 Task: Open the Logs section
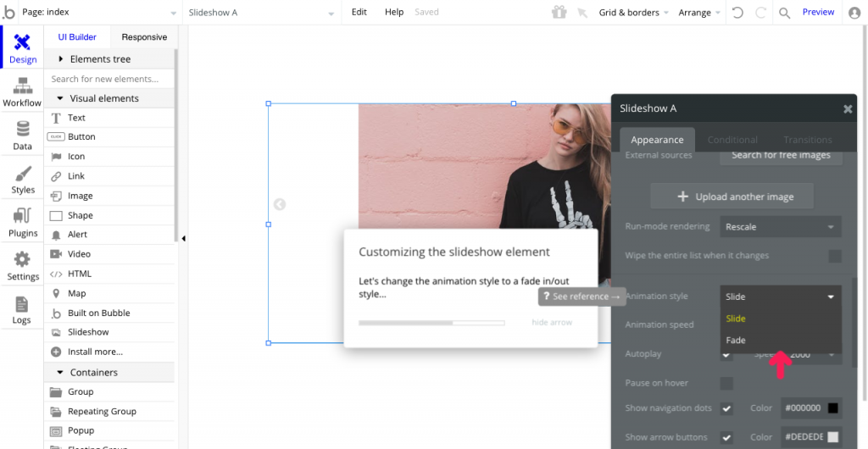coord(22,309)
